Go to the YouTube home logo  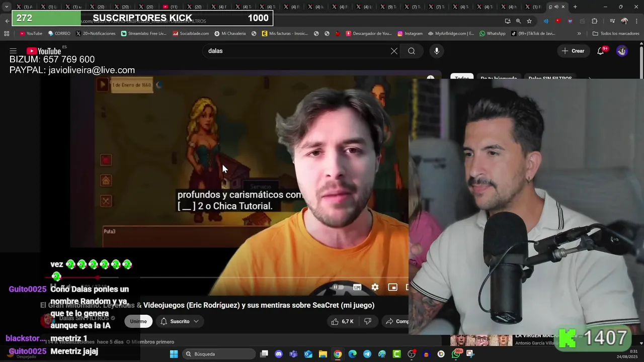pos(44,51)
